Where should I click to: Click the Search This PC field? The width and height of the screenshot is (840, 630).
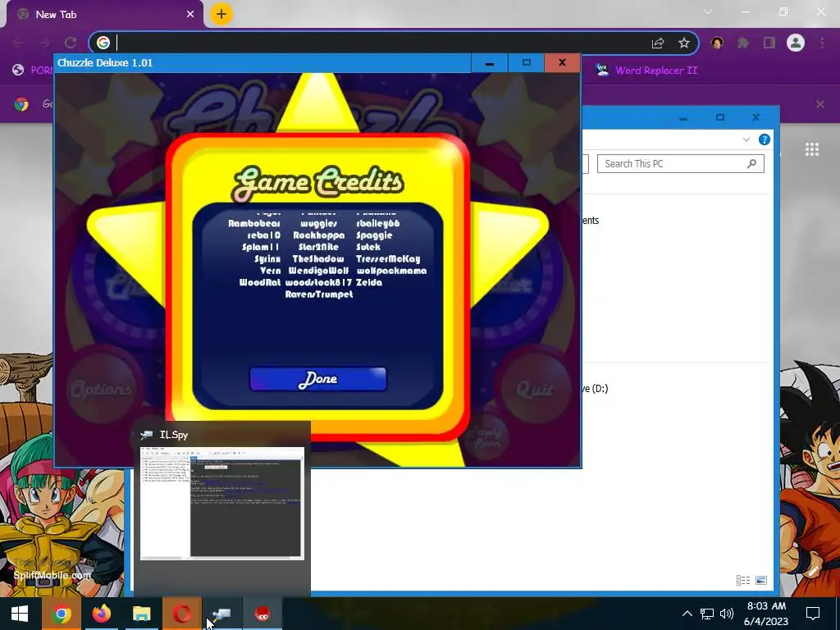[x=680, y=164]
